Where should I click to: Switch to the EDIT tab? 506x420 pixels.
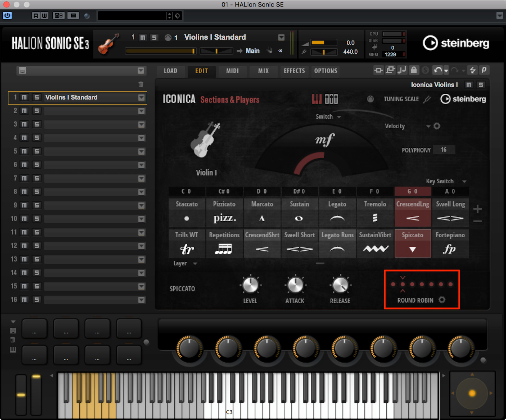coord(201,71)
